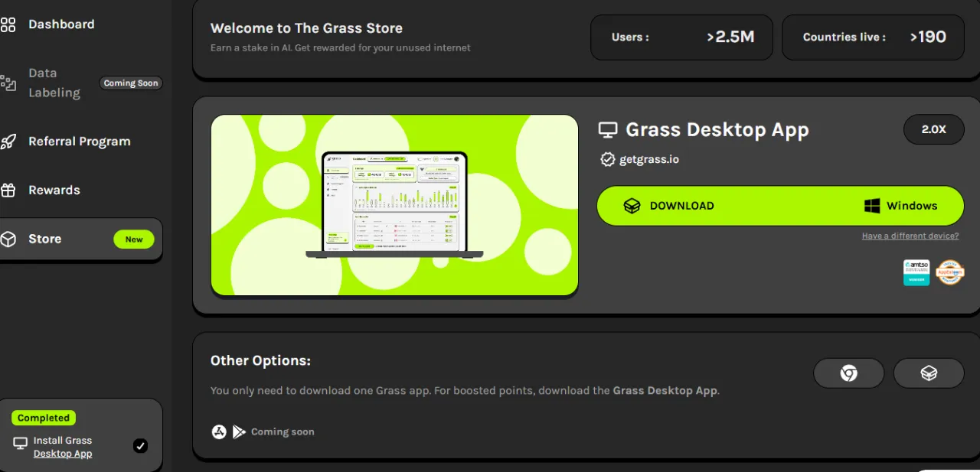Open the Data Labeling menu item
The image size is (980, 472).
(x=54, y=83)
